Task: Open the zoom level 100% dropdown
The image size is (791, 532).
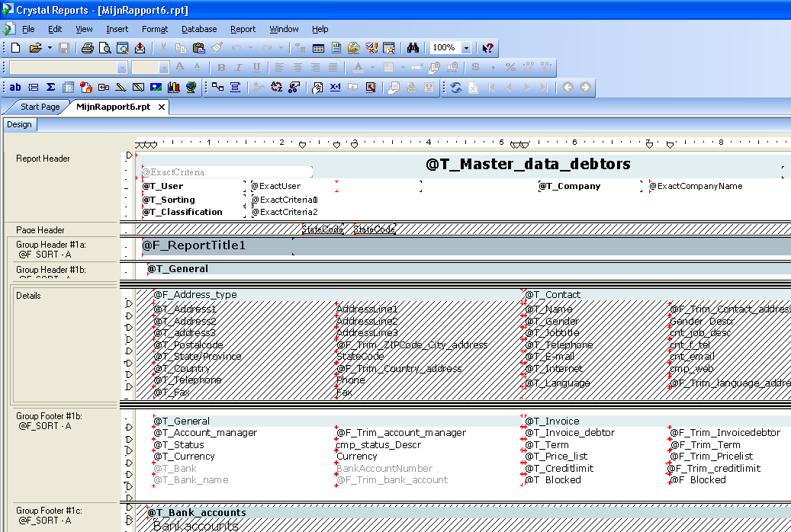Action: tap(466, 48)
